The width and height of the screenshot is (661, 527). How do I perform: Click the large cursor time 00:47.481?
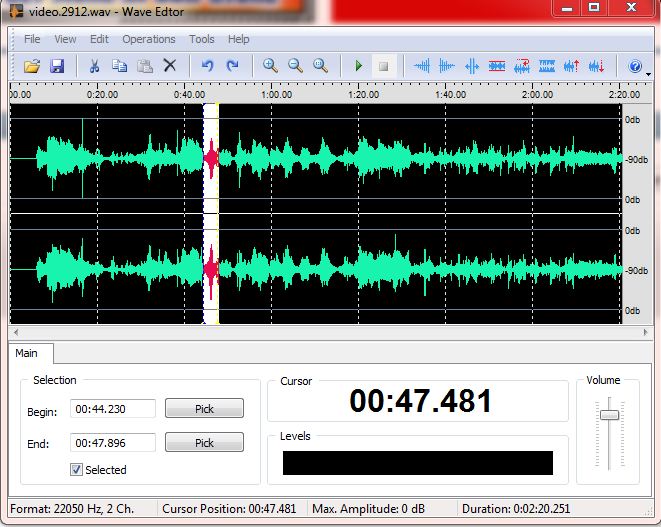pyautogui.click(x=420, y=401)
